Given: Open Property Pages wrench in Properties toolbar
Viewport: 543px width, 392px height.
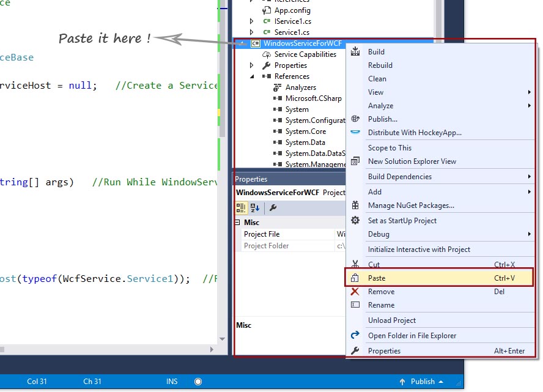Looking at the screenshot, I should point(273,208).
